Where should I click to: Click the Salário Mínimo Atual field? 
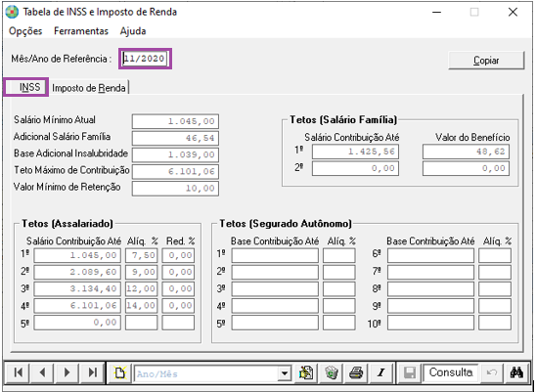pos(175,121)
